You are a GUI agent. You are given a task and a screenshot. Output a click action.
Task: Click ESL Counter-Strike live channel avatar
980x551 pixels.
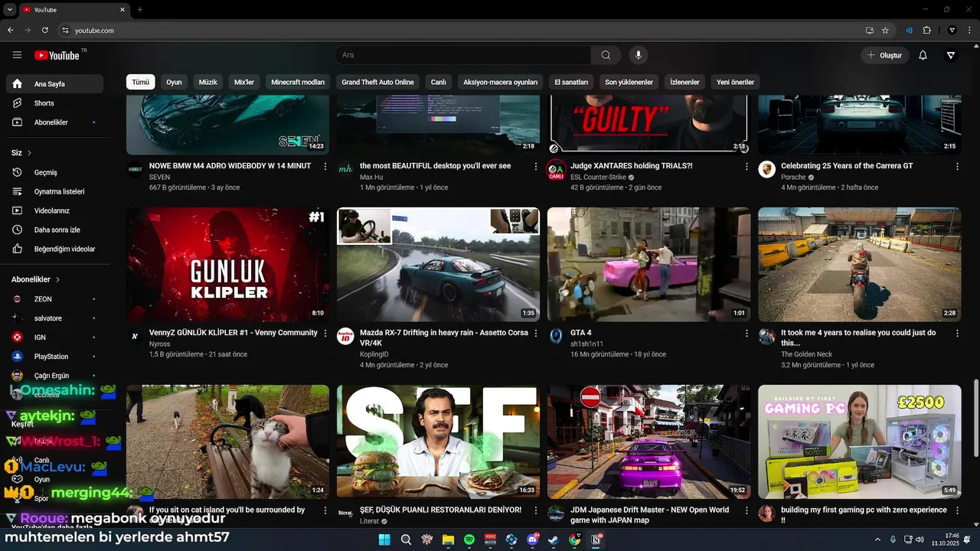pyautogui.click(x=556, y=170)
